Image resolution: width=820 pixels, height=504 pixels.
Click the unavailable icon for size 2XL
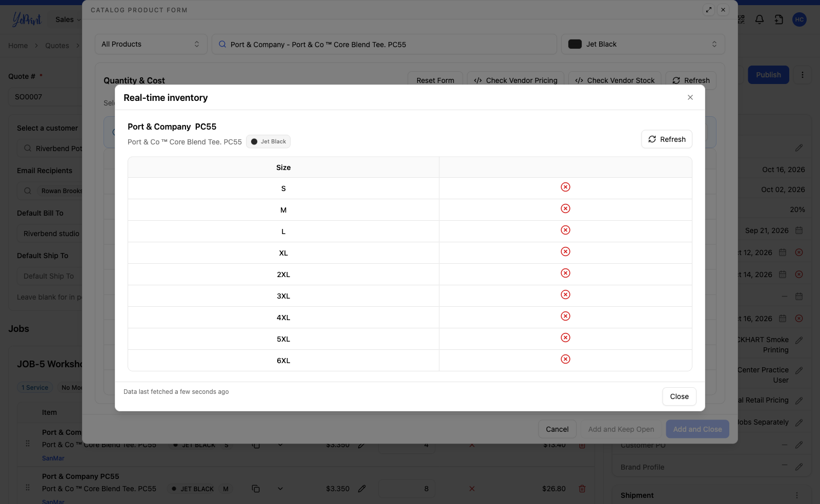pyautogui.click(x=565, y=273)
